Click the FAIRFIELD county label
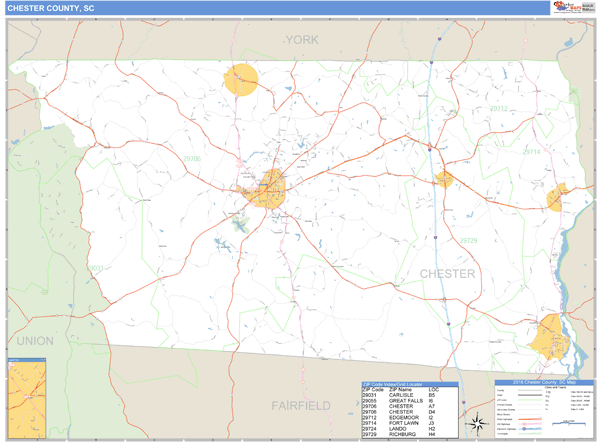The width and height of the screenshot is (600, 442). (x=301, y=405)
